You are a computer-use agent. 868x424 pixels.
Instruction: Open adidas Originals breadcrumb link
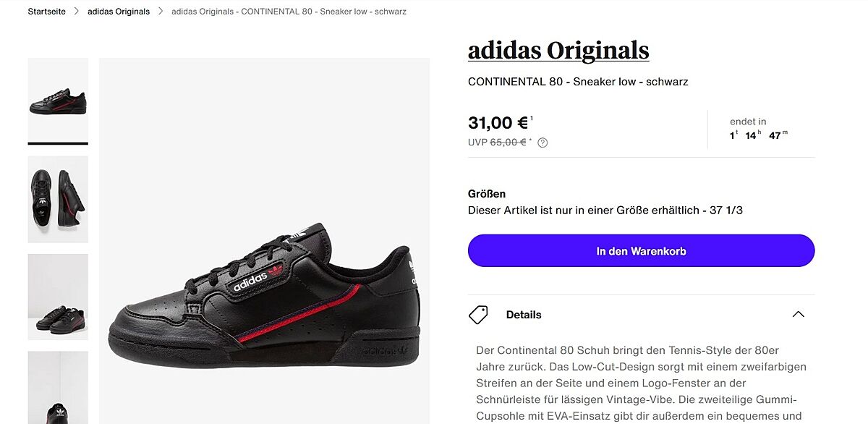[x=119, y=12]
